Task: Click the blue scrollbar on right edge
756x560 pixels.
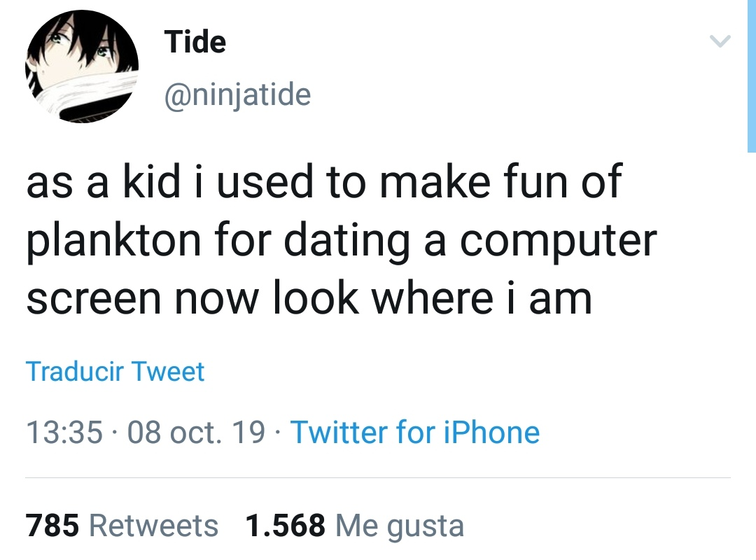Action: (x=751, y=76)
